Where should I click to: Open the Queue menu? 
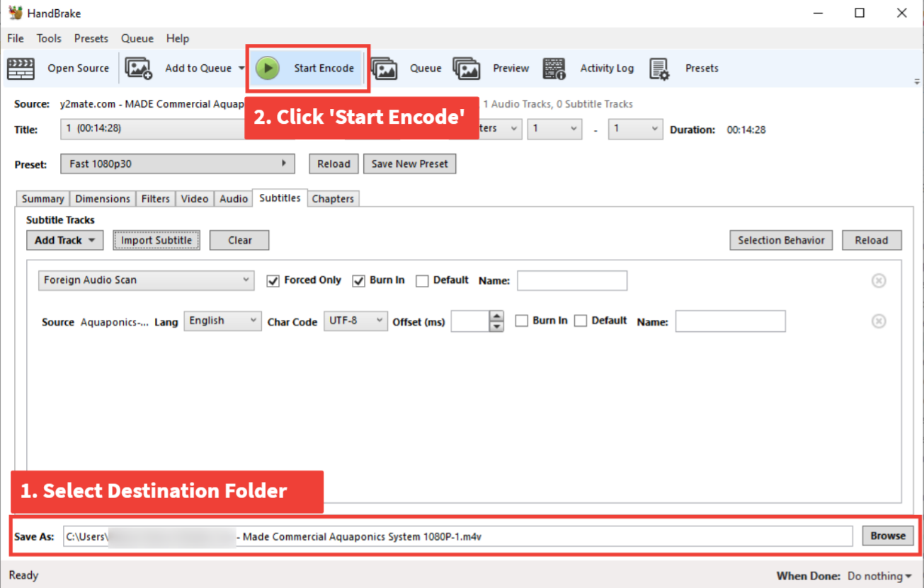click(x=137, y=38)
